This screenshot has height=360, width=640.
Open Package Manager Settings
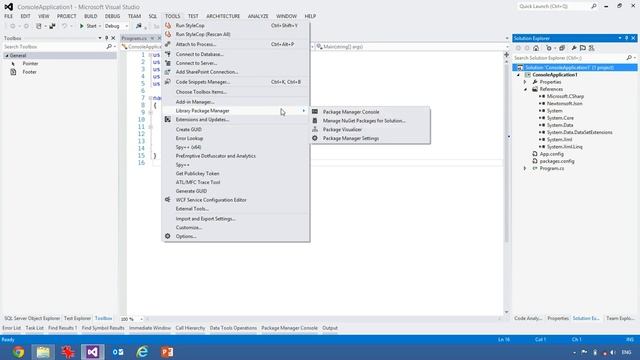[351, 138]
